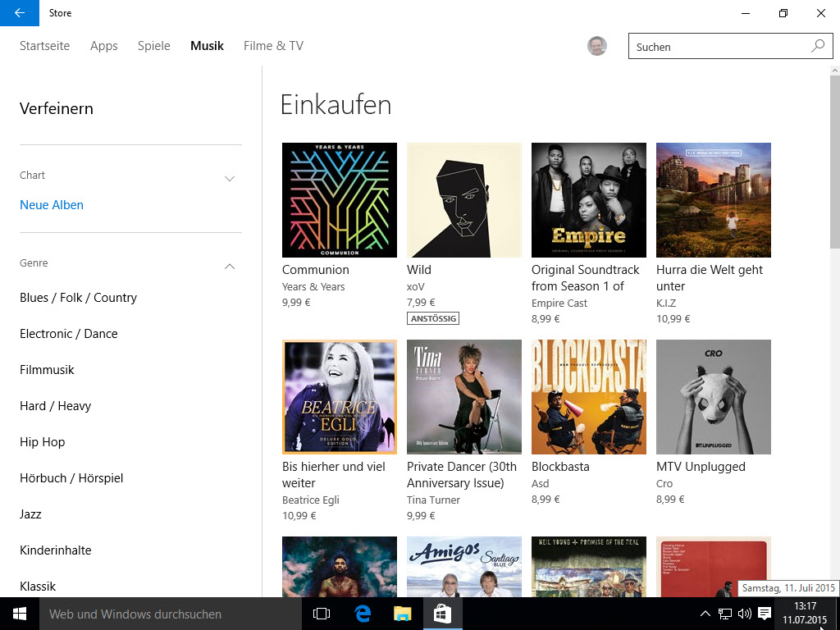The width and height of the screenshot is (840, 630).
Task: Open the taskbar clock showing 13:17
Action: point(806,614)
